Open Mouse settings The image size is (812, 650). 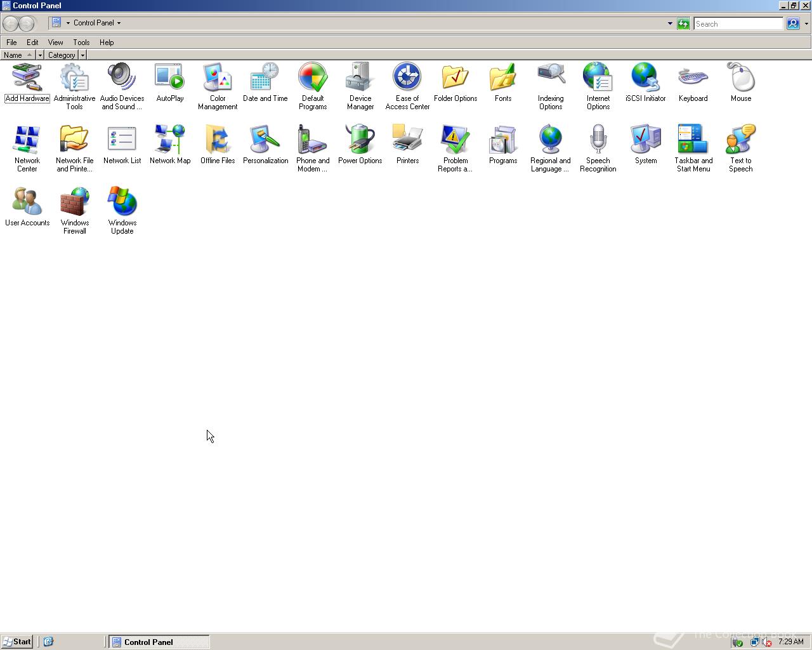click(x=741, y=83)
